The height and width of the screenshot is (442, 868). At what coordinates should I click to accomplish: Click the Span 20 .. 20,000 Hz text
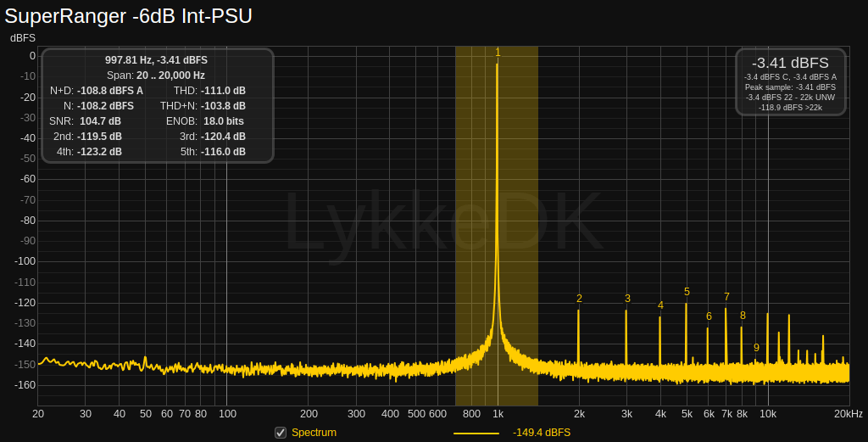(x=156, y=76)
